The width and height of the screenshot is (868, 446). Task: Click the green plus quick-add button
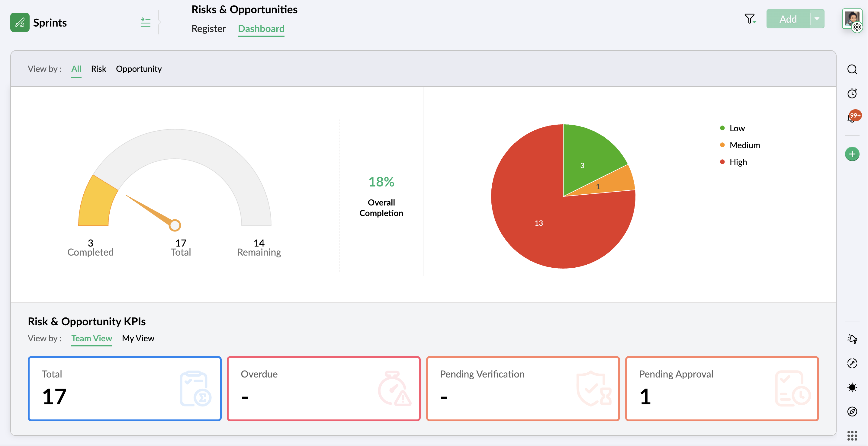852,154
